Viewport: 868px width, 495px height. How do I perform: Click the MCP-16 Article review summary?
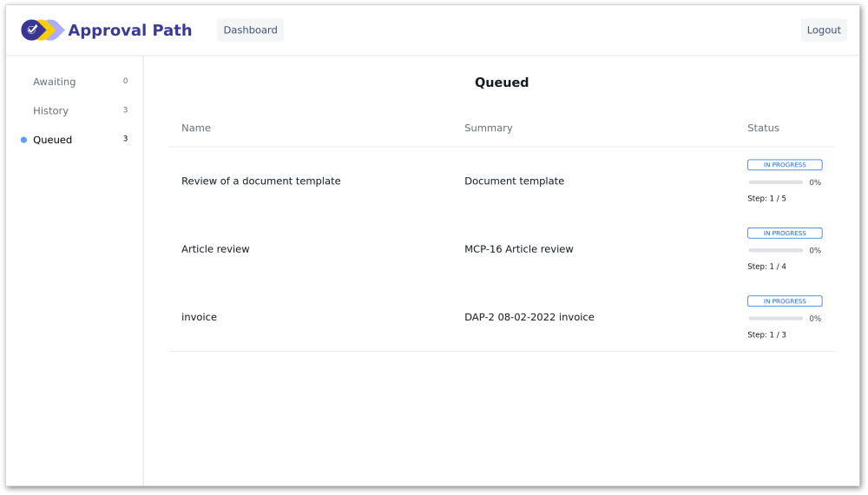coord(519,249)
